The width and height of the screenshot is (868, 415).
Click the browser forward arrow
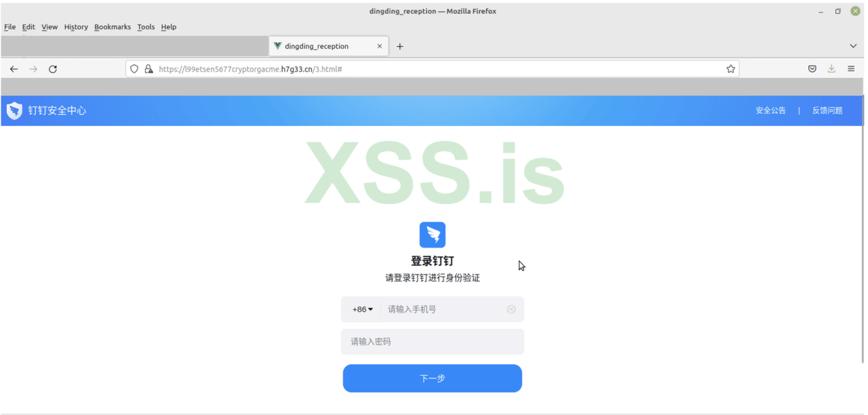tap(33, 69)
